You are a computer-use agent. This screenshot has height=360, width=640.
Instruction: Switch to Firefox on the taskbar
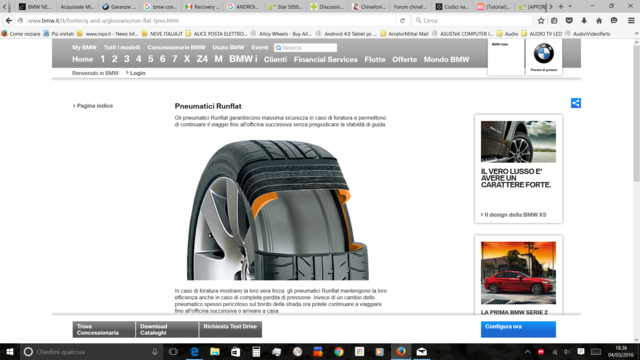401,352
